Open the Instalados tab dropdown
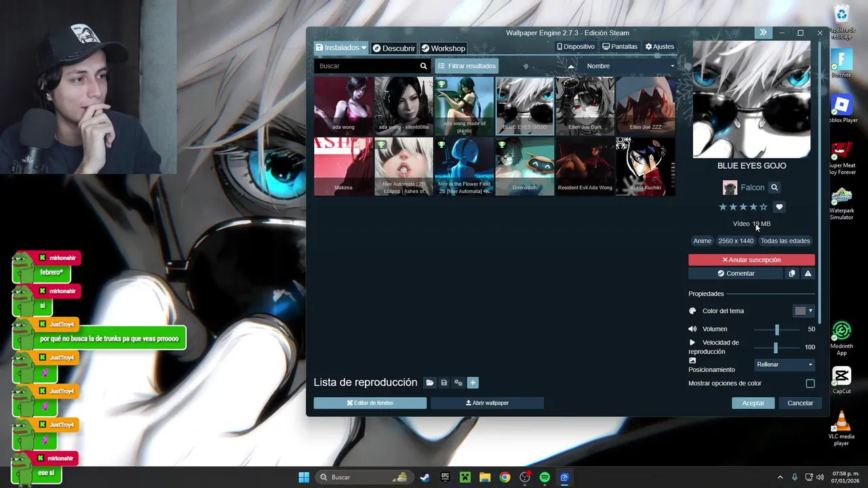This screenshot has height=488, width=868. coord(341,48)
